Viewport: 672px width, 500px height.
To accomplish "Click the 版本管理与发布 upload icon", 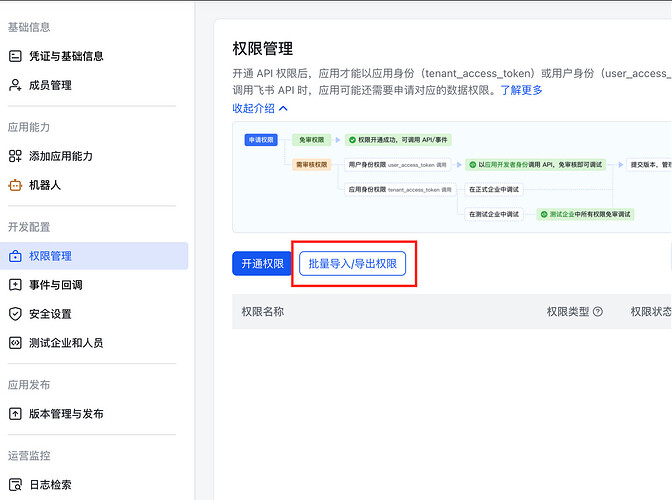I will click(x=15, y=414).
